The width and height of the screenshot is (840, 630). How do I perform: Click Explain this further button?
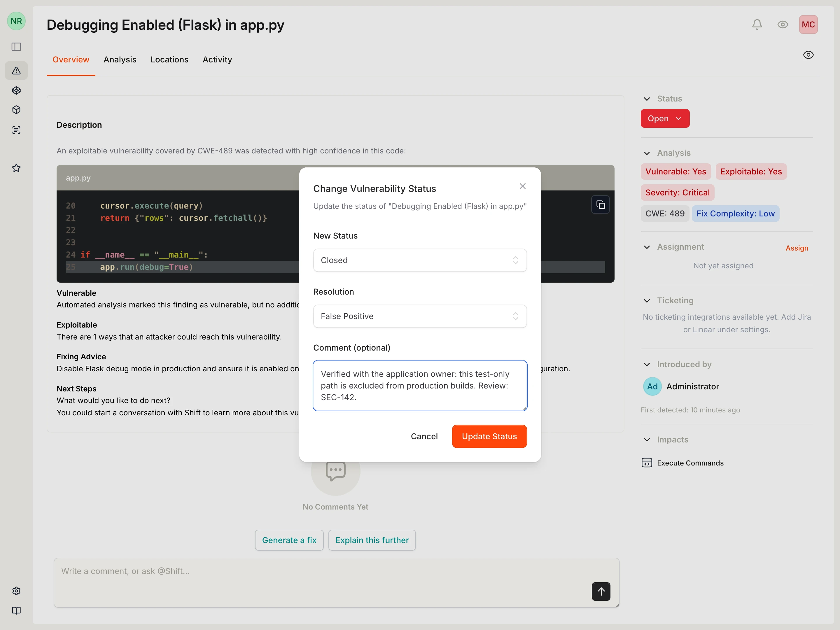372,540
